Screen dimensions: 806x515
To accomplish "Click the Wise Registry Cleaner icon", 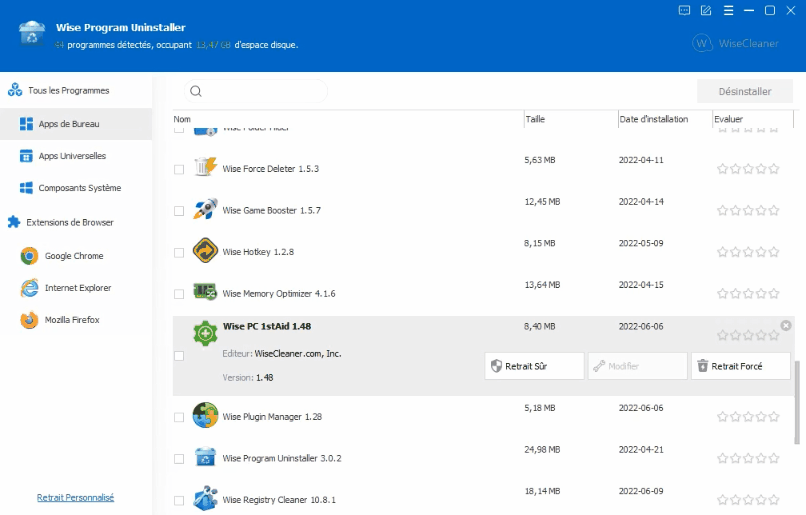I will tap(205, 498).
